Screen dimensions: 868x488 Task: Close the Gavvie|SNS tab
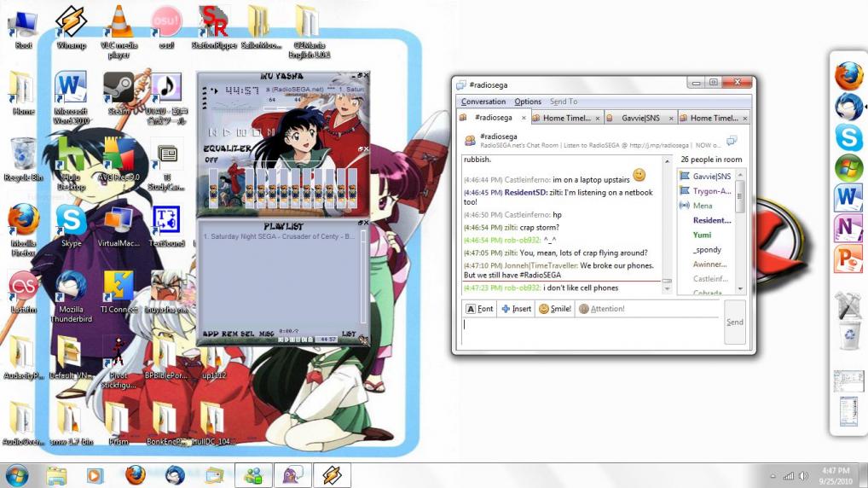click(671, 119)
